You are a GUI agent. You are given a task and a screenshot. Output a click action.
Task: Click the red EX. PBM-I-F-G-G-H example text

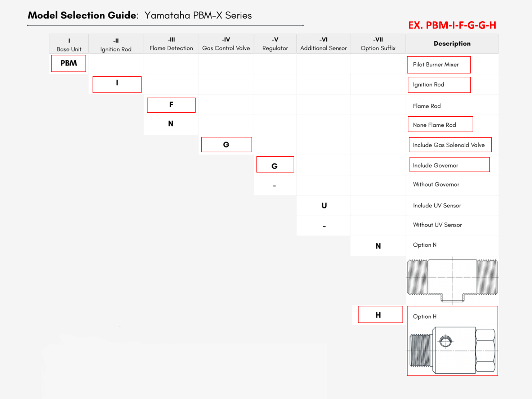[x=452, y=25]
